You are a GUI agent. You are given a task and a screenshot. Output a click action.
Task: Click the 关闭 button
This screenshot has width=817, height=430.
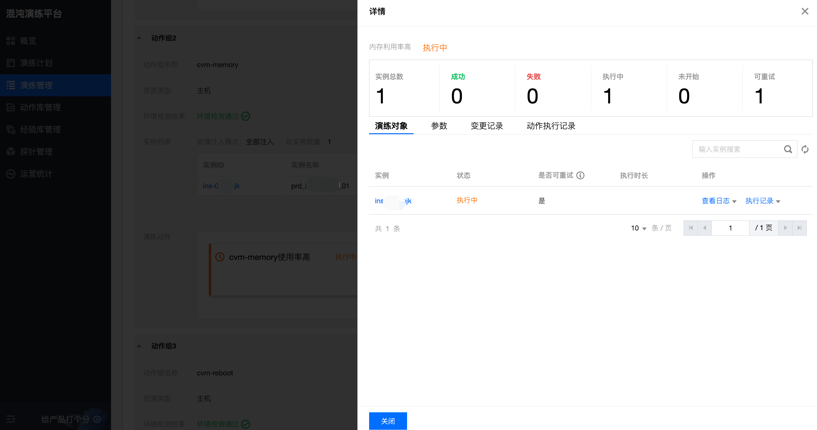coord(388,421)
